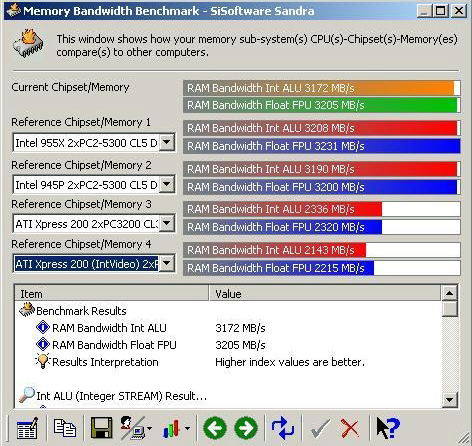The image size is (472, 446).
Task: Click the results list scrollbar thumb
Action: pos(449,309)
